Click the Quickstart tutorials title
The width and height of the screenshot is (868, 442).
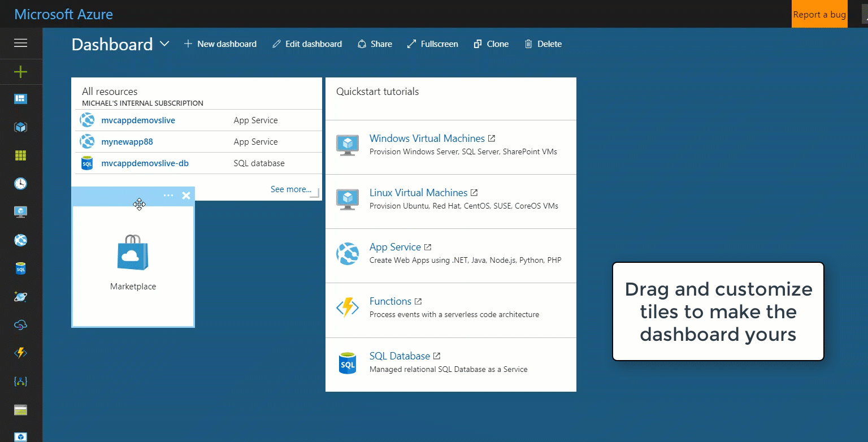pyautogui.click(x=377, y=92)
